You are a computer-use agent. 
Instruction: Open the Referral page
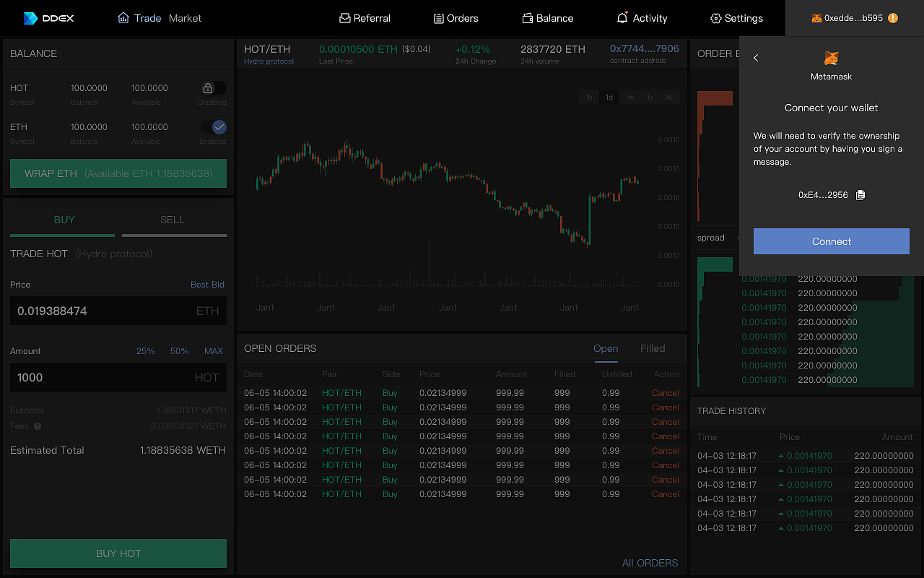point(372,18)
